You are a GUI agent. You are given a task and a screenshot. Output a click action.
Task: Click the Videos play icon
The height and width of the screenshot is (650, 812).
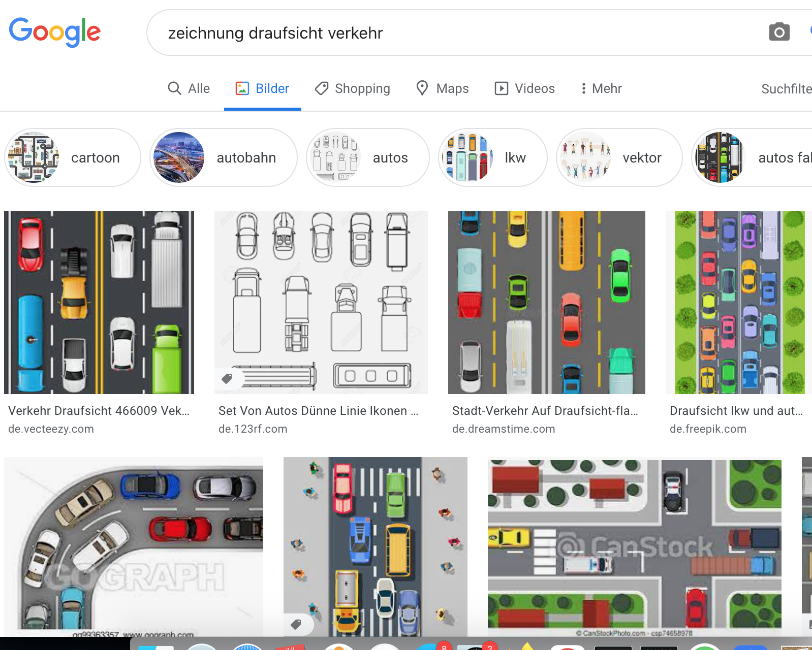click(x=501, y=88)
